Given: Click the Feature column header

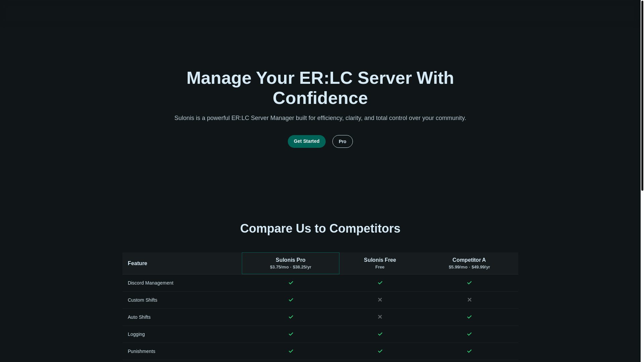Looking at the screenshot, I should 182,263.
